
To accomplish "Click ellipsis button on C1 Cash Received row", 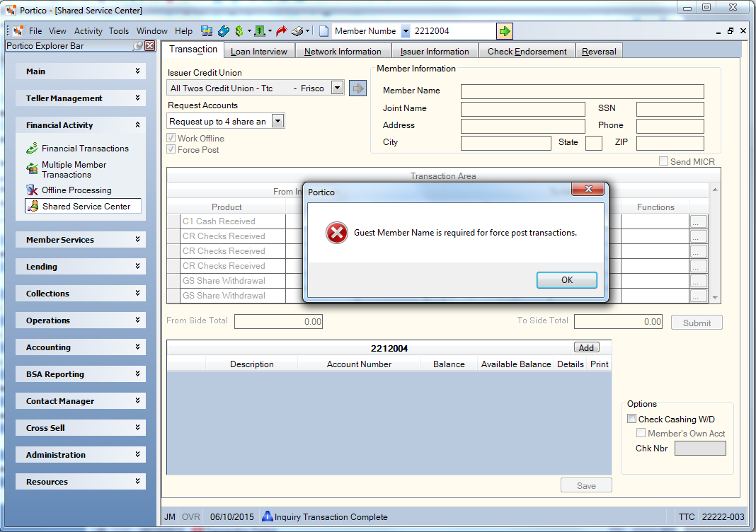I will [699, 221].
